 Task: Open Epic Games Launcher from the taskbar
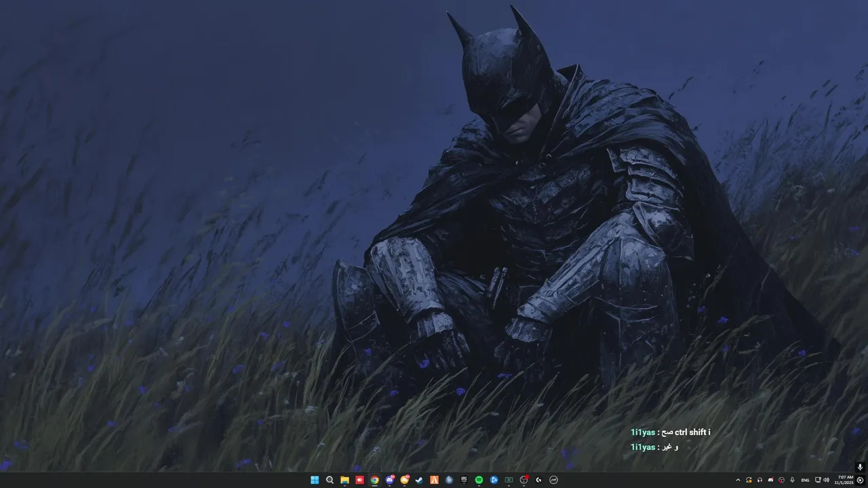tap(464, 480)
